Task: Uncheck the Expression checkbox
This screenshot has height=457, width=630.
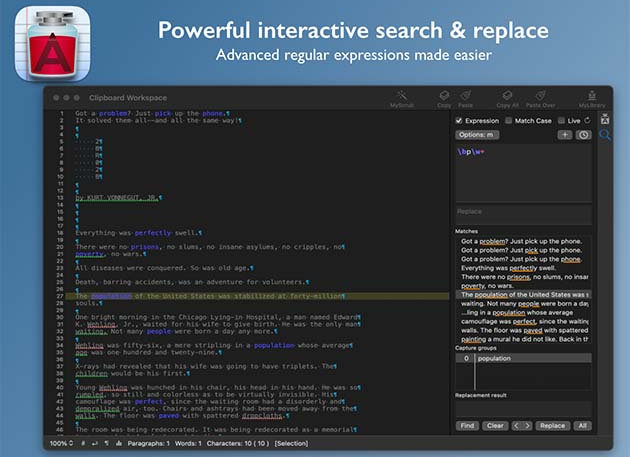Action: point(460,120)
